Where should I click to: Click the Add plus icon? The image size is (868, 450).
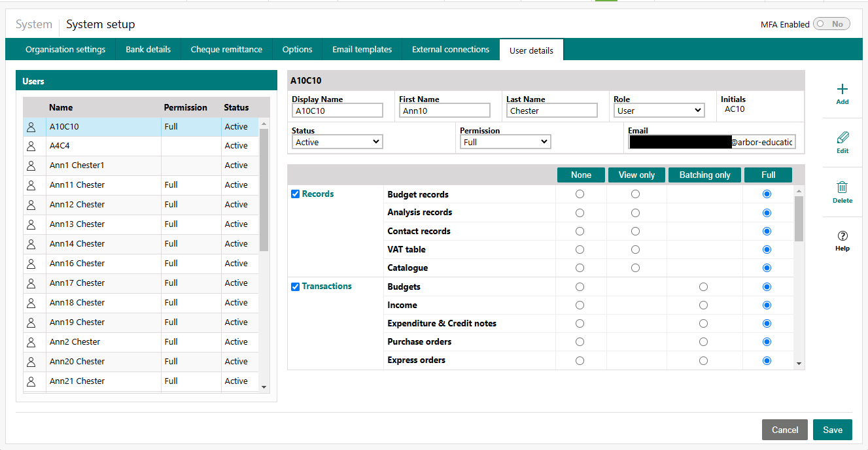842,90
